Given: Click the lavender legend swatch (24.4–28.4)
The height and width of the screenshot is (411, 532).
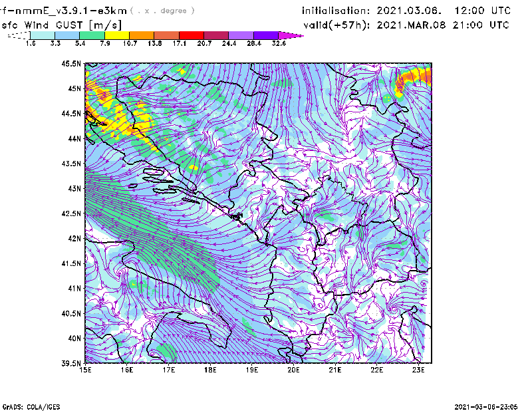Looking at the screenshot, I should point(241,35).
